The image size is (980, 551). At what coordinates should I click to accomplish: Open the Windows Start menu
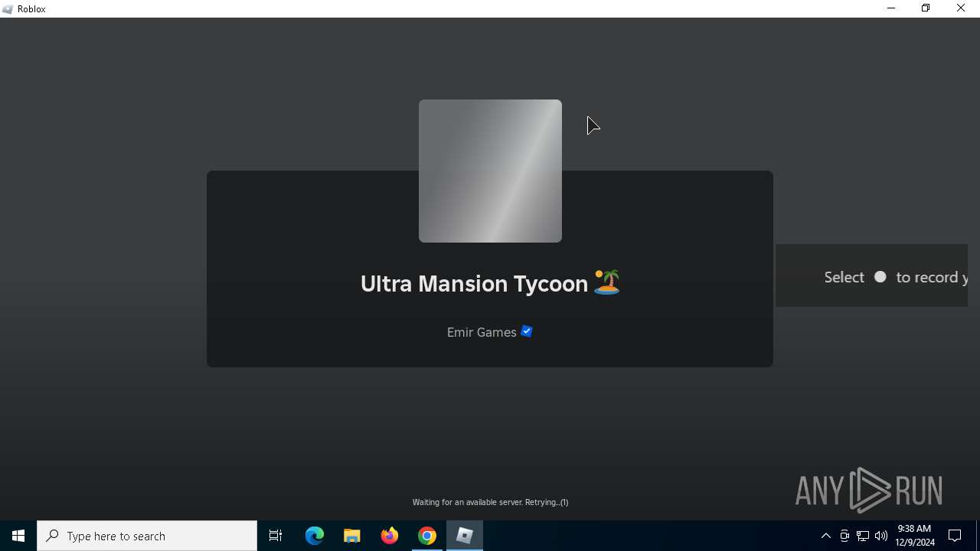[18, 536]
